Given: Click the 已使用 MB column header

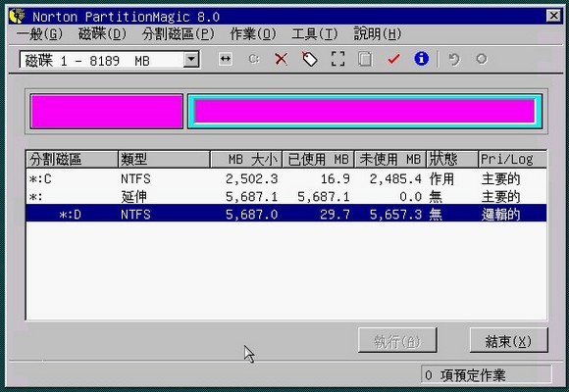Looking at the screenshot, I should [x=318, y=159].
